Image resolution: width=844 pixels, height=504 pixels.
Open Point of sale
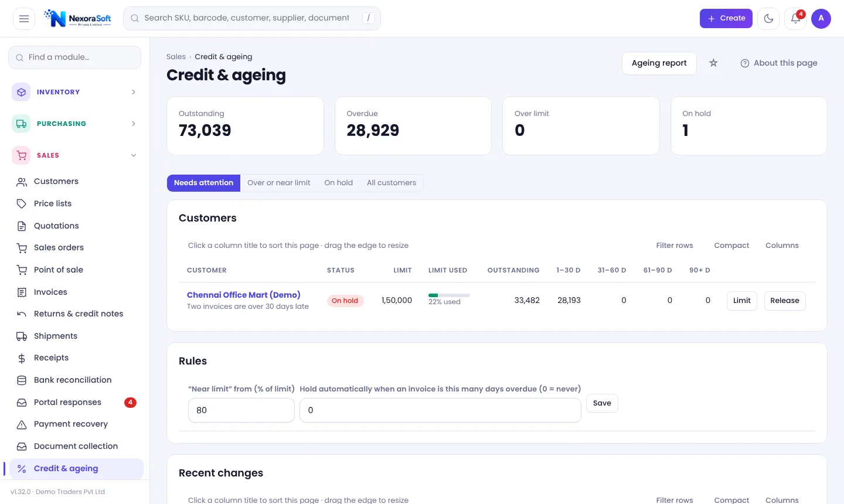(x=76, y=270)
